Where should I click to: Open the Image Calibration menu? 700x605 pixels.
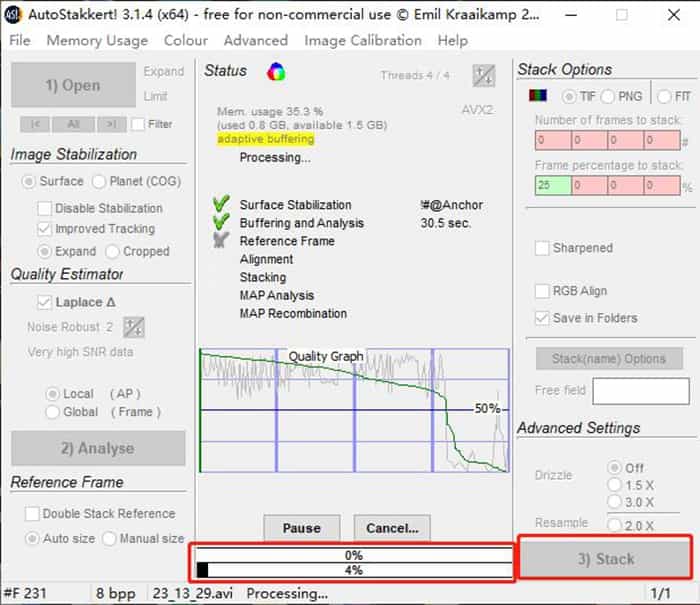point(363,40)
